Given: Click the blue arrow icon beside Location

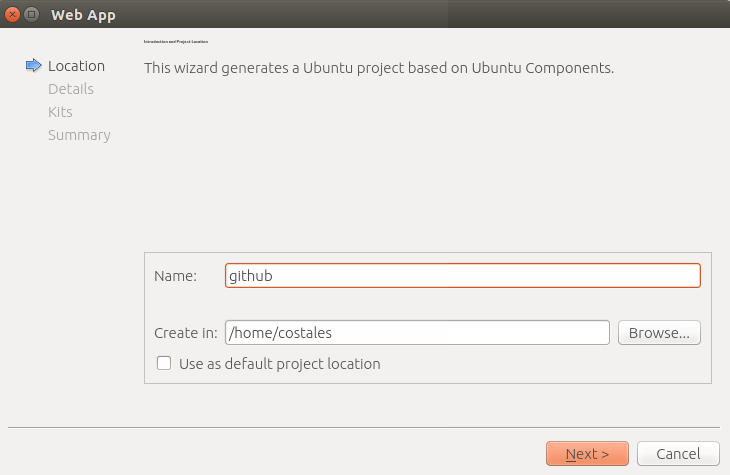Looking at the screenshot, I should (34, 66).
